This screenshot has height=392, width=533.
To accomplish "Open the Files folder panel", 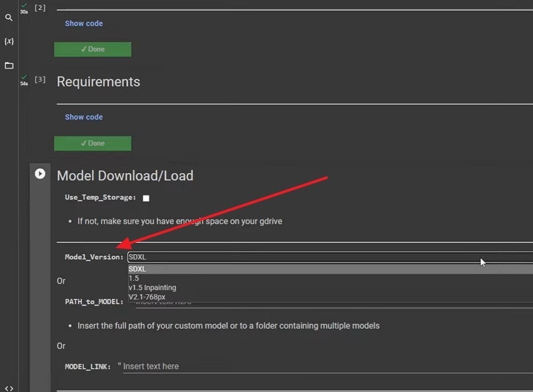I will (9, 65).
